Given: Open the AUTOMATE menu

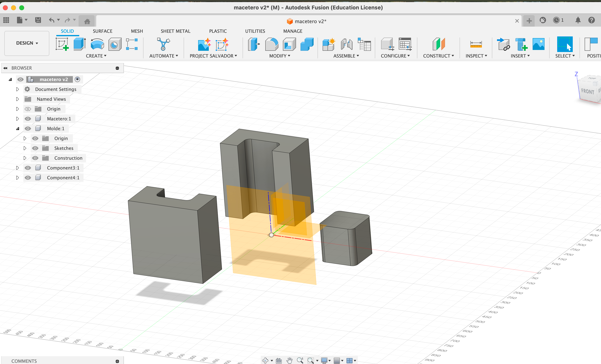Looking at the screenshot, I should (x=164, y=56).
